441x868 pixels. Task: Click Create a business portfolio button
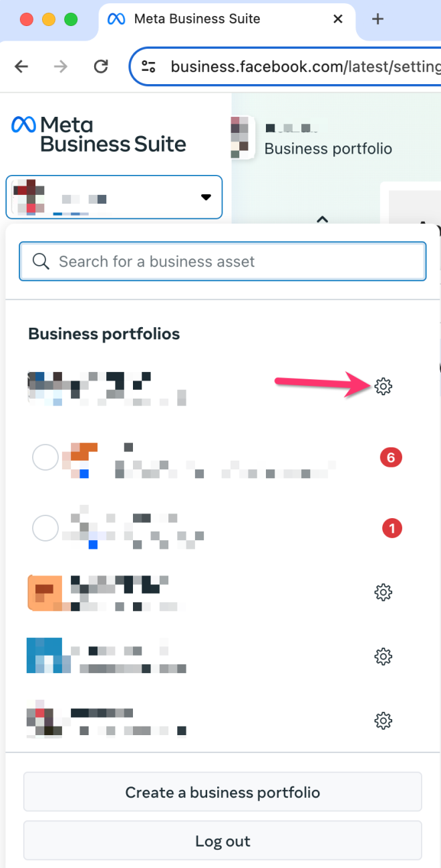(x=223, y=793)
